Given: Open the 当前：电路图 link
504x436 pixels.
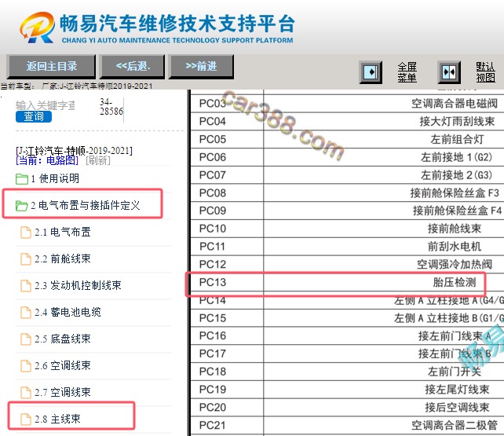Looking at the screenshot, I should click(47, 160).
